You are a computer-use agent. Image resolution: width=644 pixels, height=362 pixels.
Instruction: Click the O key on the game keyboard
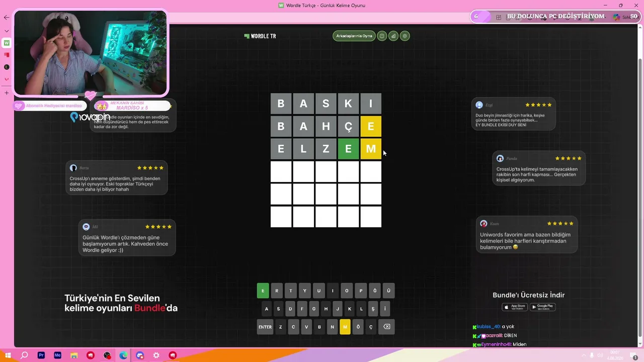click(x=347, y=291)
